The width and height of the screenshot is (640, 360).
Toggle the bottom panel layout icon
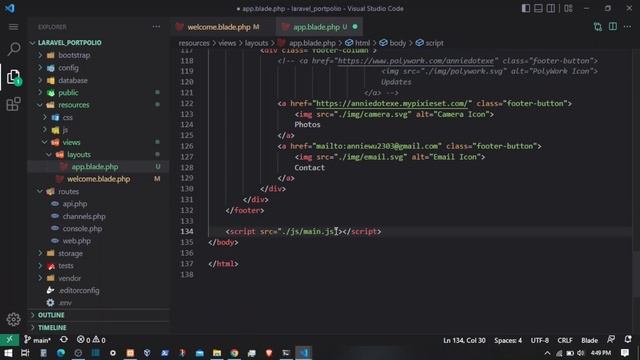(x=538, y=8)
